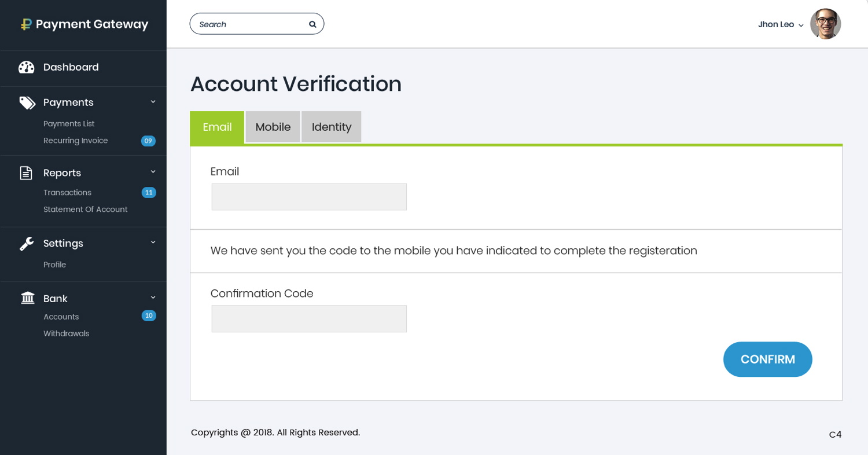The height and width of the screenshot is (455, 868).
Task: Focus the Email input field
Action: (309, 197)
